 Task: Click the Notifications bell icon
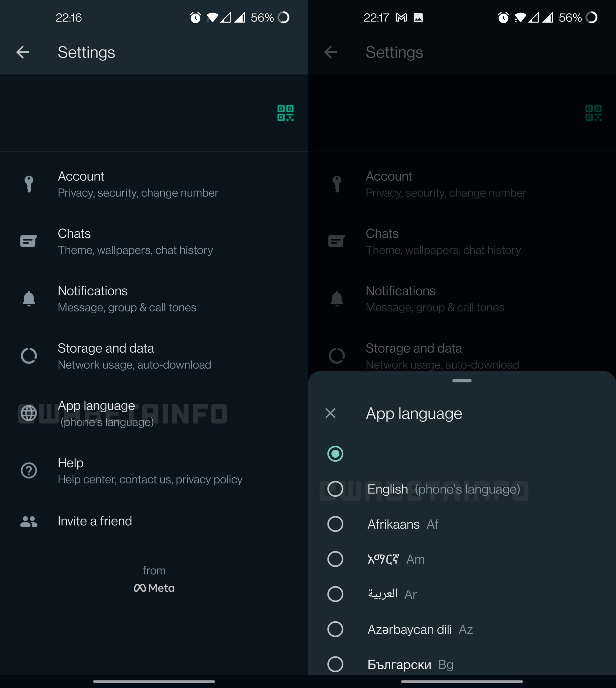click(29, 298)
